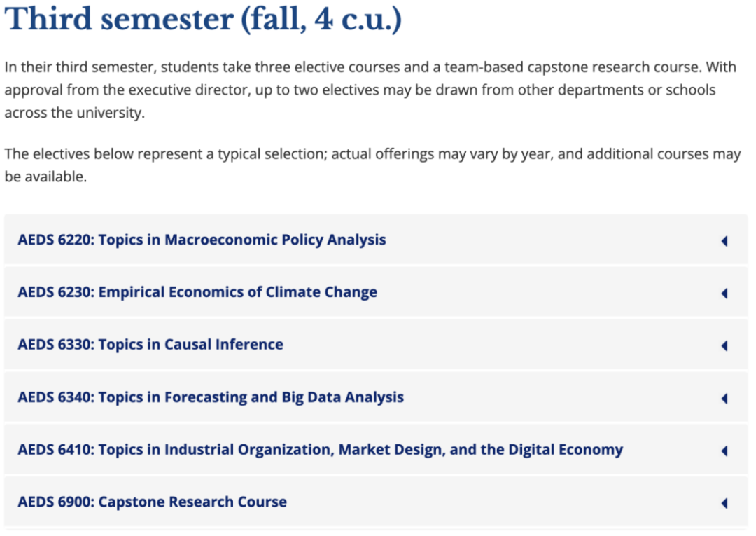Expand Topics in Macroeconomic Policy Analysis title
Image resolution: width=756 pixels, height=536 pixels.
[202, 240]
